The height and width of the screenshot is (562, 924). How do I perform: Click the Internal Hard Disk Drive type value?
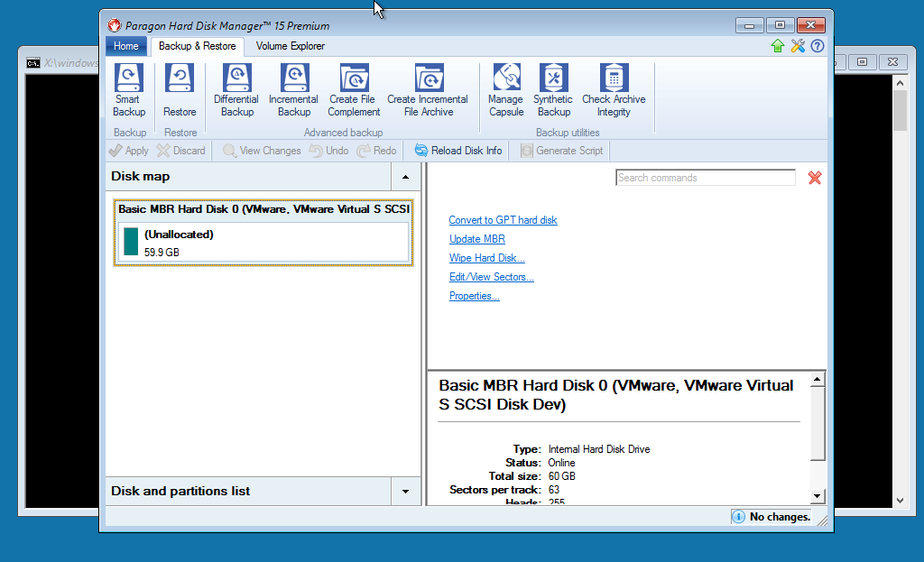coord(599,449)
